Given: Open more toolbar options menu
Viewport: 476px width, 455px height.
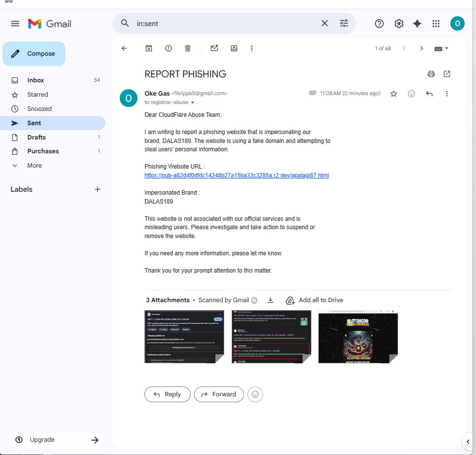Looking at the screenshot, I should pos(252,48).
